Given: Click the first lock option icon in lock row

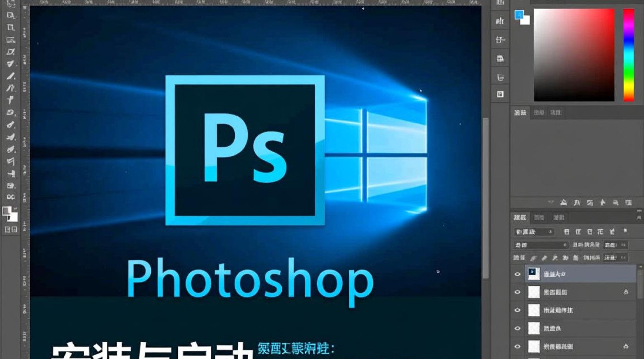Looking at the screenshot, I should (534, 258).
